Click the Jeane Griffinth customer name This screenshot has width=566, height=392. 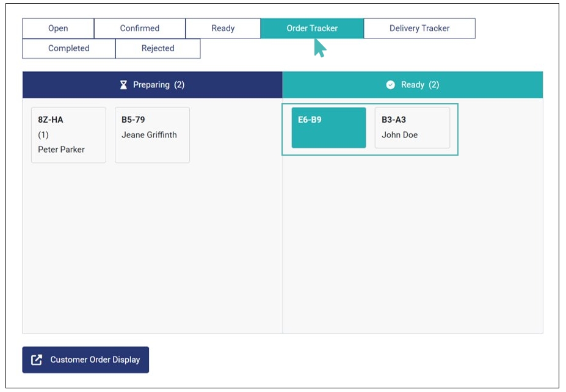149,135
